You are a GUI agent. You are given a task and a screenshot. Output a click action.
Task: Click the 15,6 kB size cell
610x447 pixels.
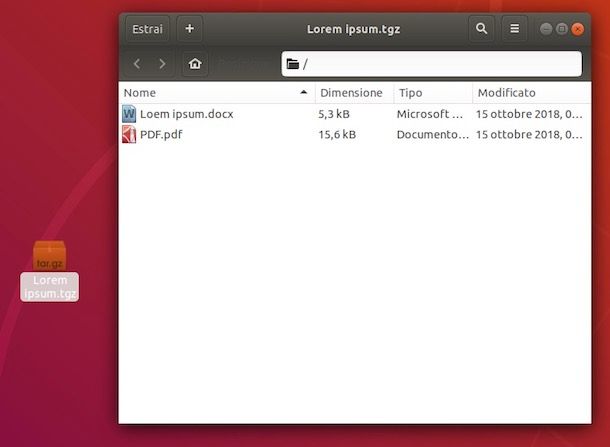click(x=337, y=135)
